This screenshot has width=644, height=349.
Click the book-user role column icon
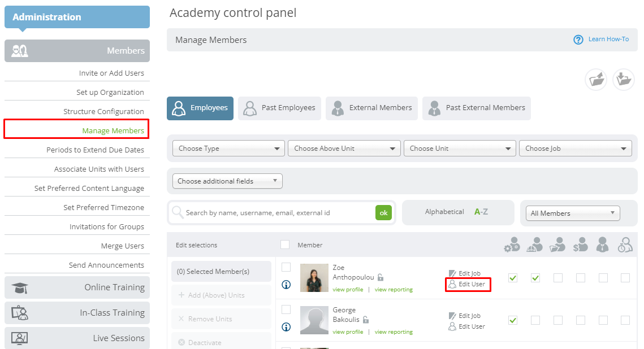[535, 245]
